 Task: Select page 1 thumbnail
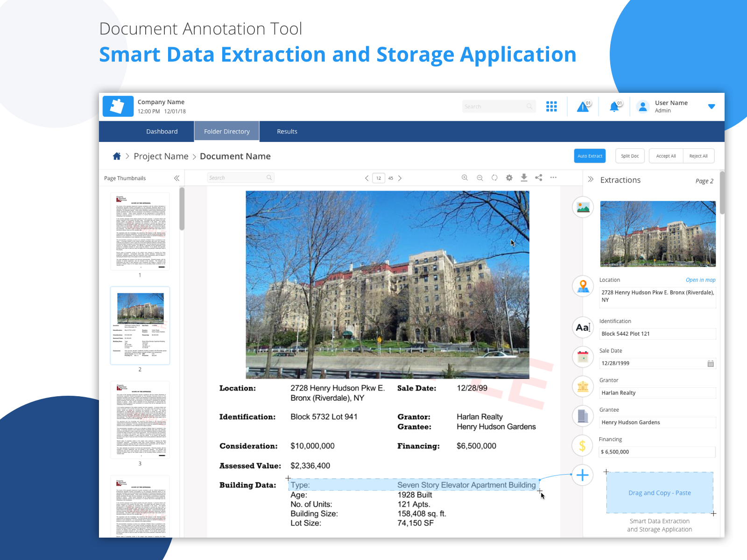(140, 231)
